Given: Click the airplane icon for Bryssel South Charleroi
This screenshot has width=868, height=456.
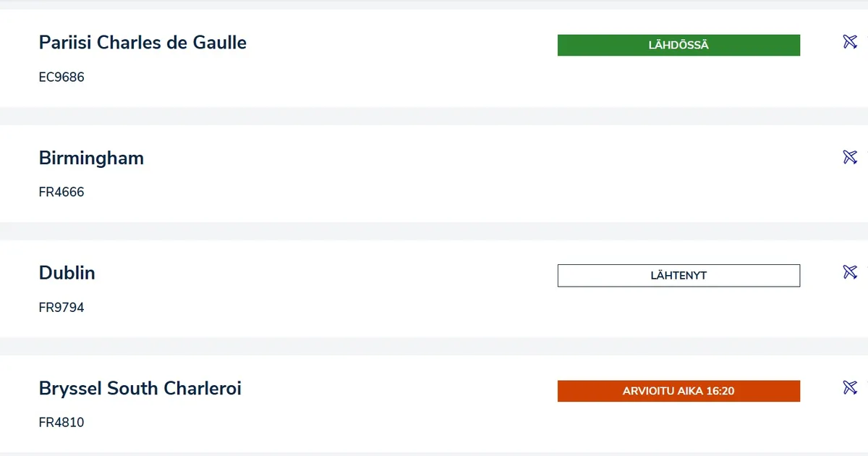Looking at the screenshot, I should tap(850, 387).
